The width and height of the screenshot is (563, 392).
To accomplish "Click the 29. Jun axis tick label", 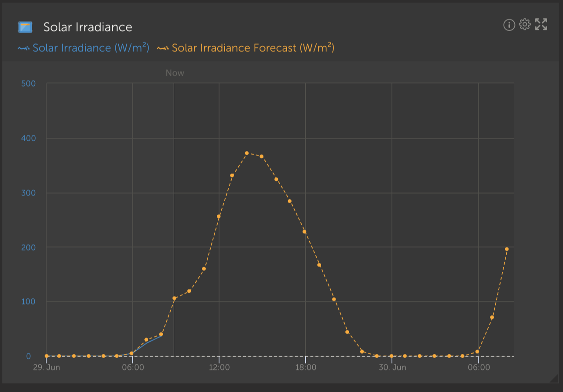I will (x=46, y=367).
